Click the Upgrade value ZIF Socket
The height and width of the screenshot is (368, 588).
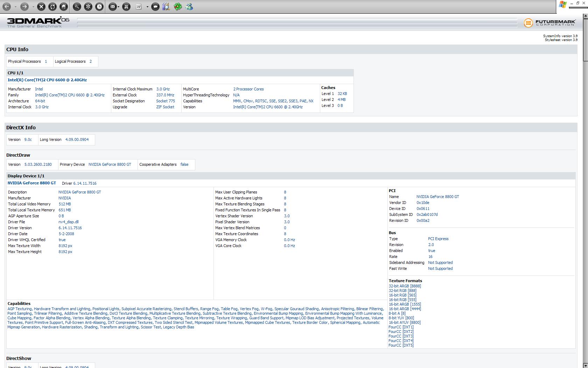point(165,107)
